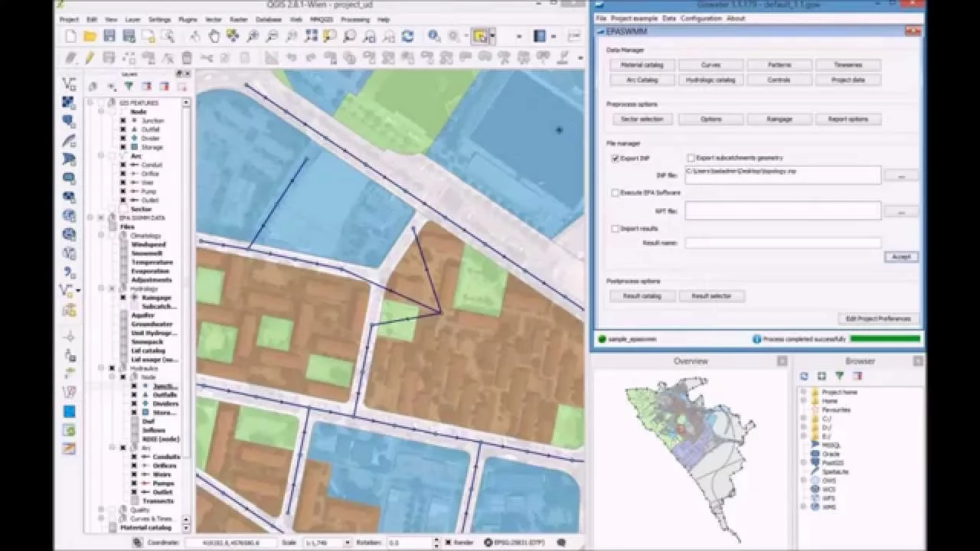Click the highlighted select features tool

pos(480,36)
